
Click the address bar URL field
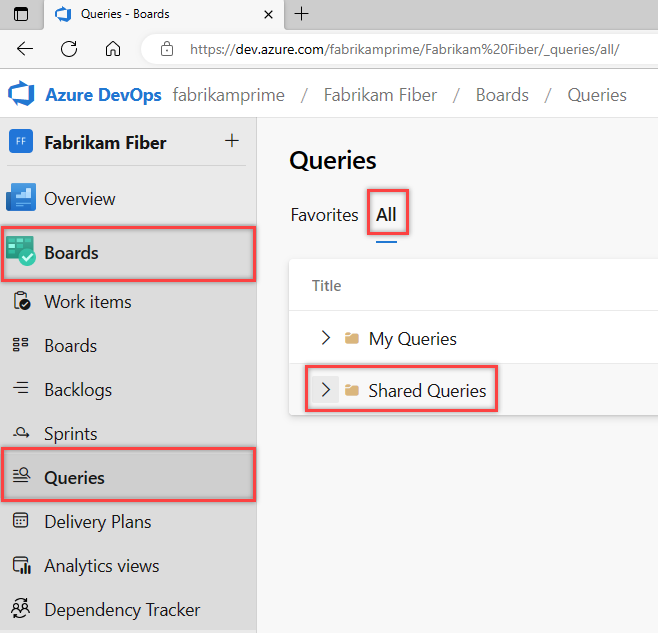pyautogui.click(x=404, y=50)
